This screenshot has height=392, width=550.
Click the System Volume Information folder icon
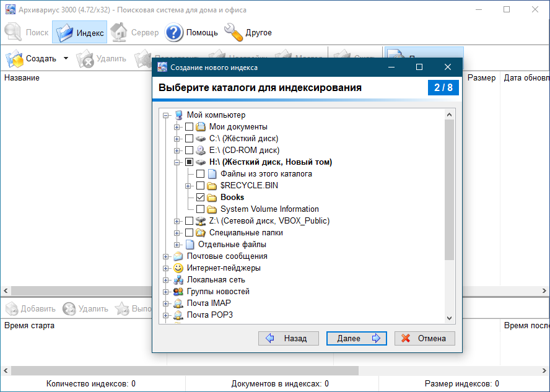point(211,209)
